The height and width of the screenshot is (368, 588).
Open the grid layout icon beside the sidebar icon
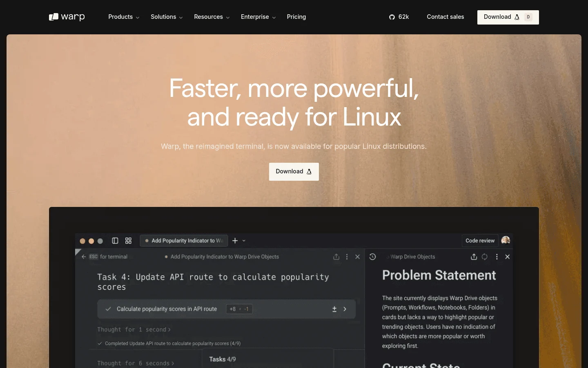(x=128, y=241)
